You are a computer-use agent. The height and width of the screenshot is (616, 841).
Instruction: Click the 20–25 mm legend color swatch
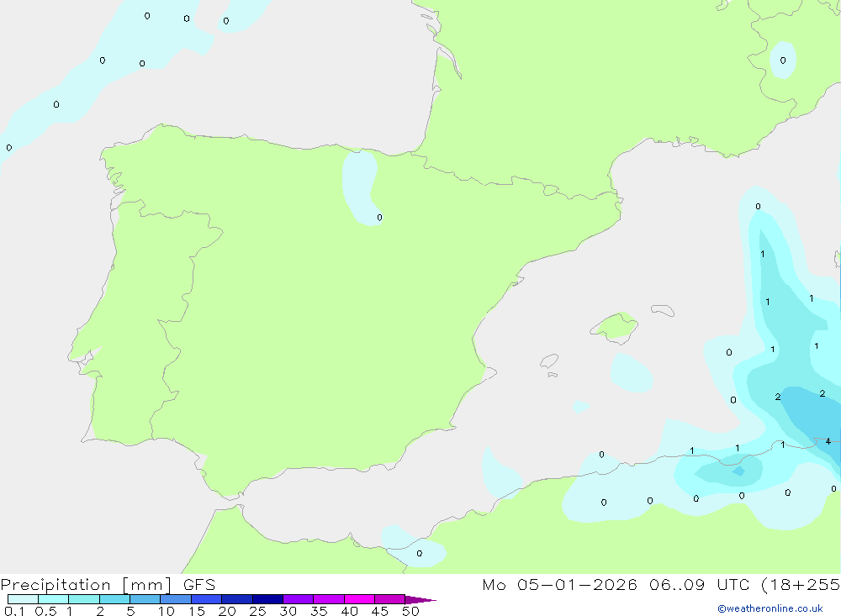coord(236,599)
